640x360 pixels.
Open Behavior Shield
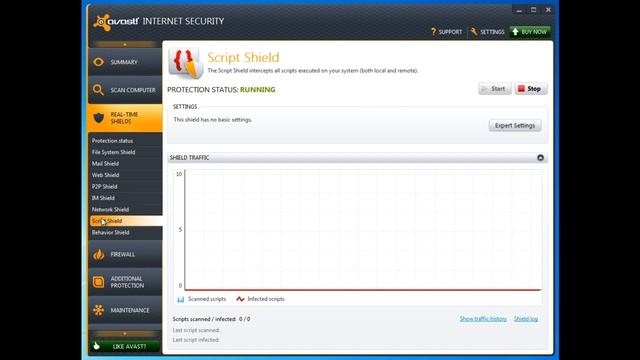pos(124,232)
